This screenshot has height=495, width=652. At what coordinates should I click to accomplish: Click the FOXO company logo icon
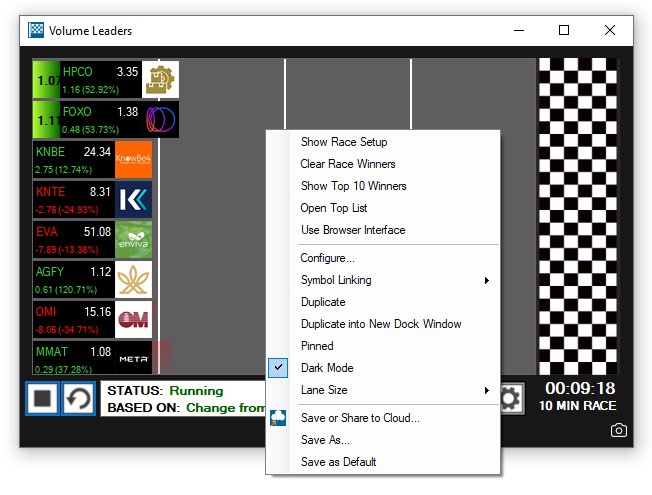pyautogui.click(x=160, y=120)
